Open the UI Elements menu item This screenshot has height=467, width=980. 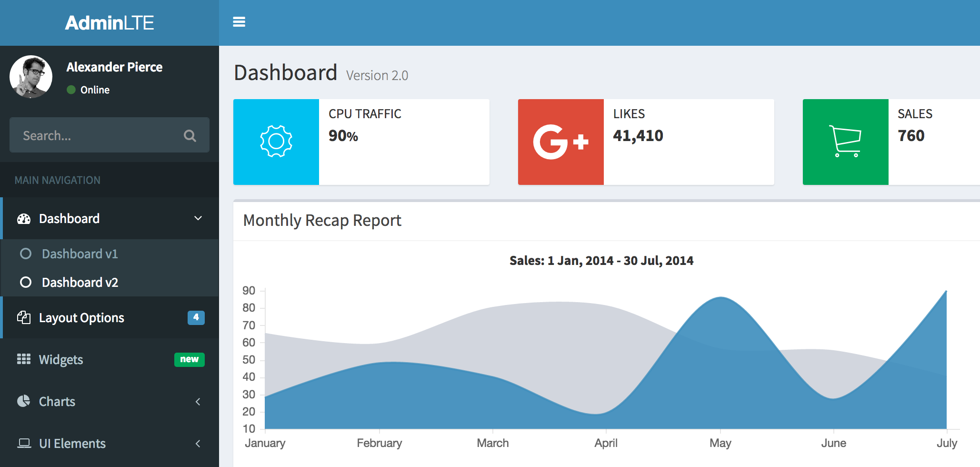click(x=110, y=443)
